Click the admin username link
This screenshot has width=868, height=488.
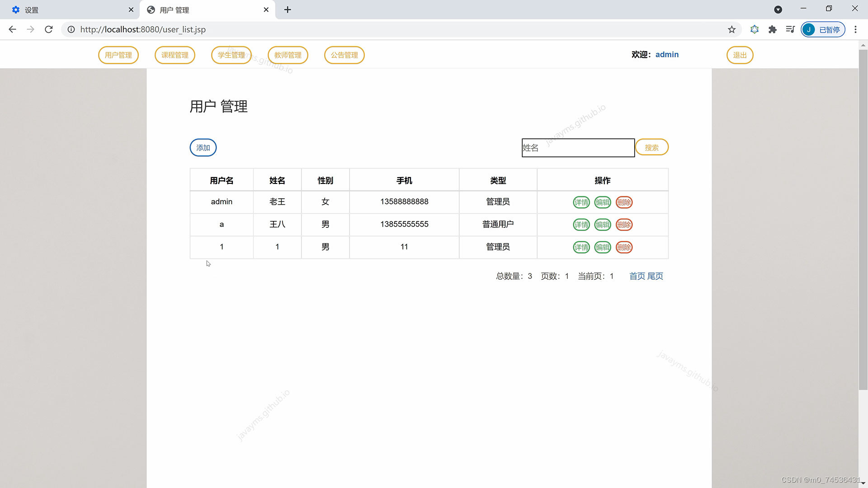tap(667, 55)
